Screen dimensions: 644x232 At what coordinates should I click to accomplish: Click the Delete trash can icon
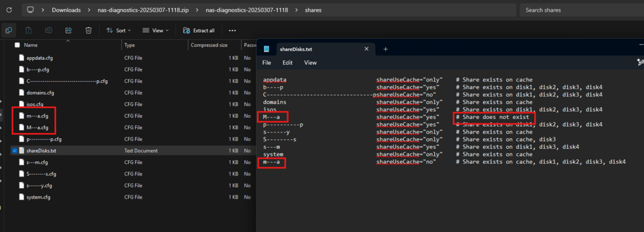pyautogui.click(x=88, y=30)
